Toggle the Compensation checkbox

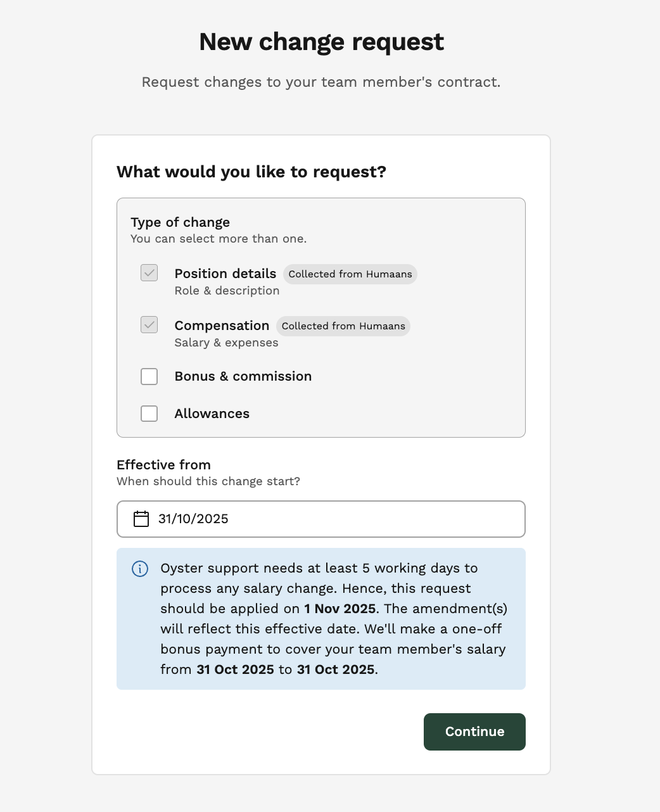pos(149,325)
